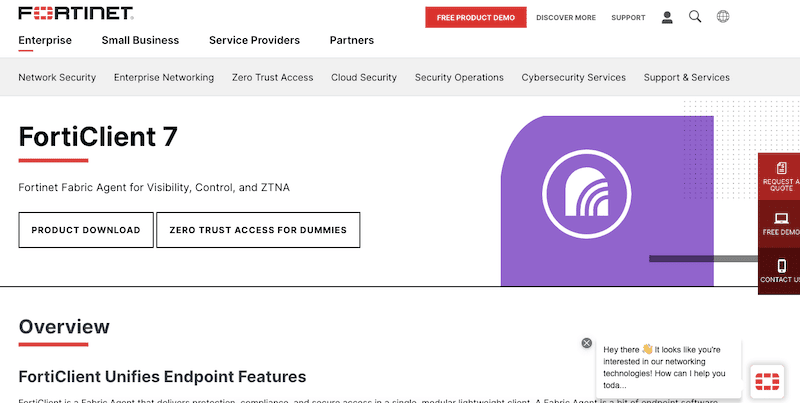Click the Fortinet logo
800x403 pixels.
click(x=76, y=13)
